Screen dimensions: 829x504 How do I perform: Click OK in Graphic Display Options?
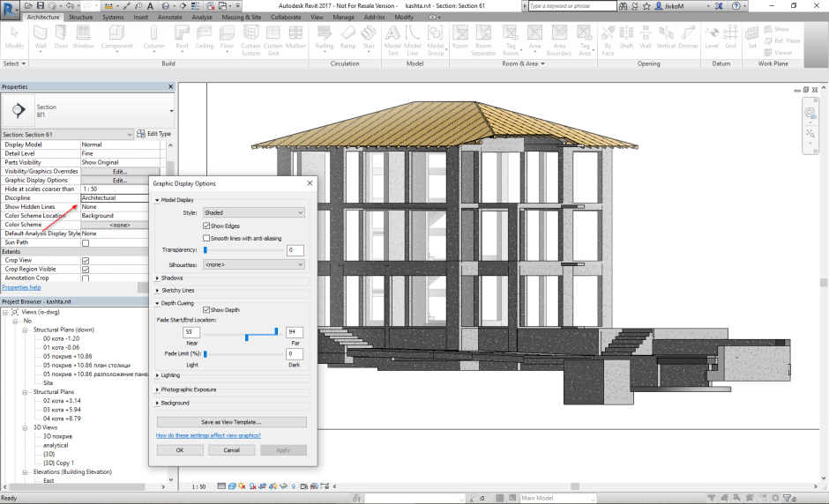[180, 450]
